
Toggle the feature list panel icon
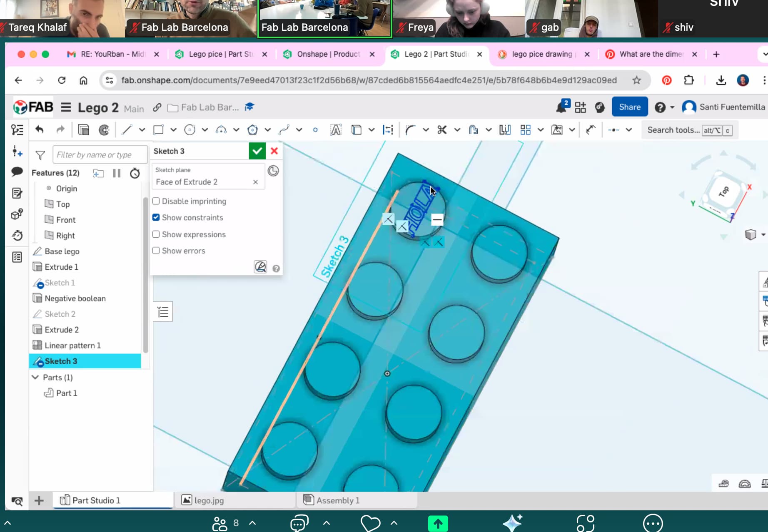[x=17, y=130]
